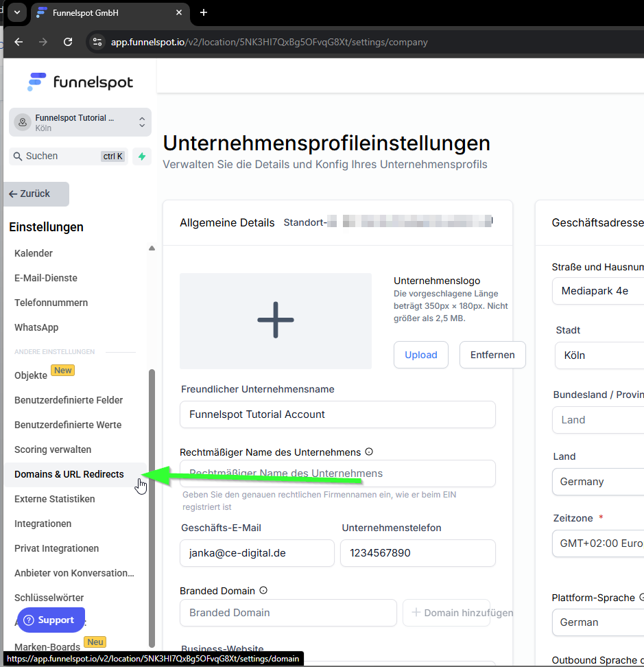Open the Zeitzone GMT+02:00 dropdown
The image size is (644, 667).
(598, 543)
